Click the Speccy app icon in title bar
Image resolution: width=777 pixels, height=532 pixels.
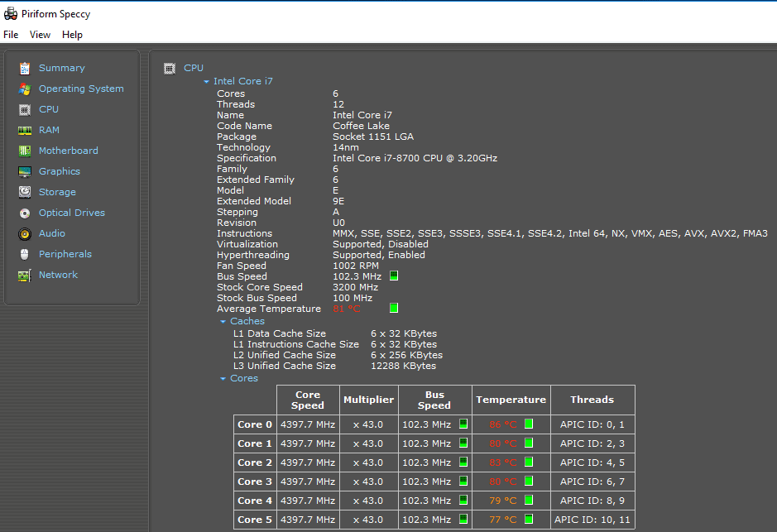point(11,14)
